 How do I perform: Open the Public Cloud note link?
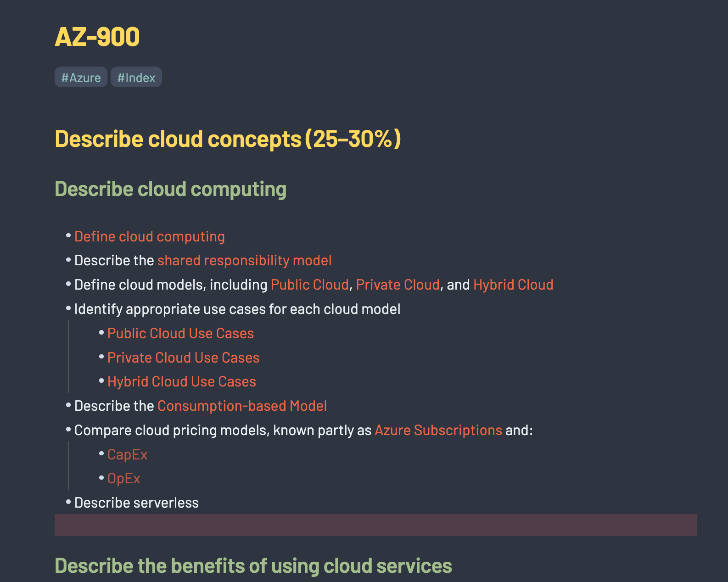pos(310,285)
